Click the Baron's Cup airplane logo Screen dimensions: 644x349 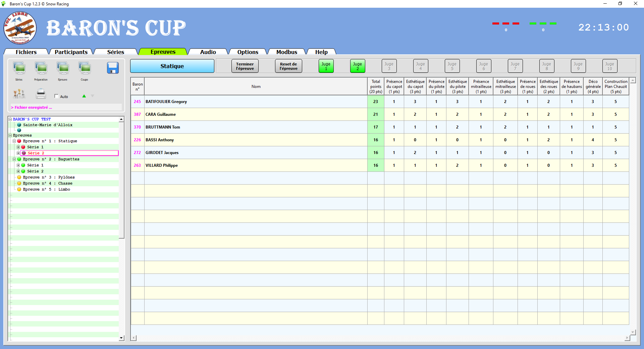click(19, 28)
